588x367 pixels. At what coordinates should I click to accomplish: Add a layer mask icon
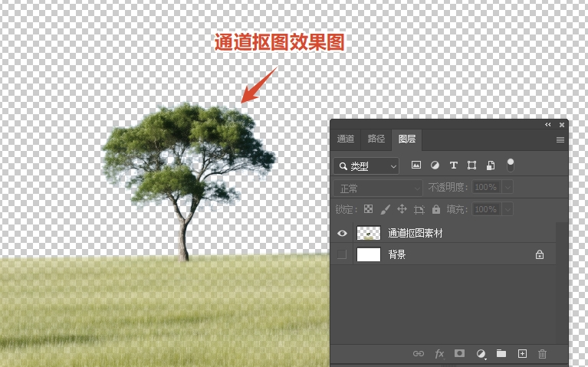tap(459, 353)
